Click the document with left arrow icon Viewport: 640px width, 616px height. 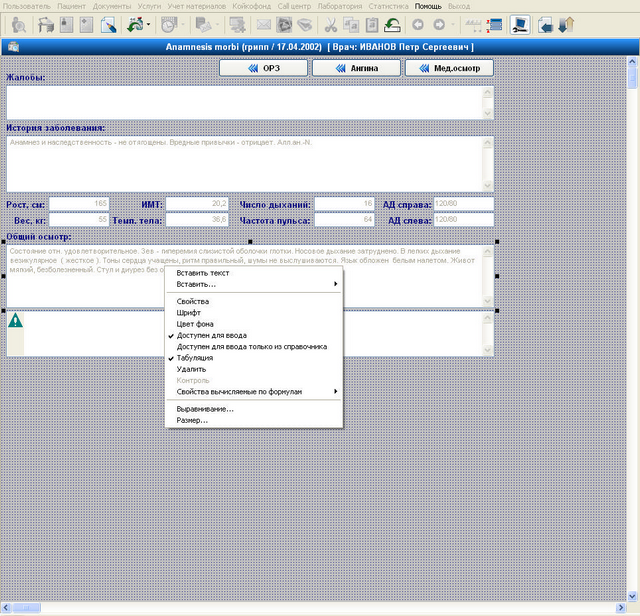[x=545, y=25]
